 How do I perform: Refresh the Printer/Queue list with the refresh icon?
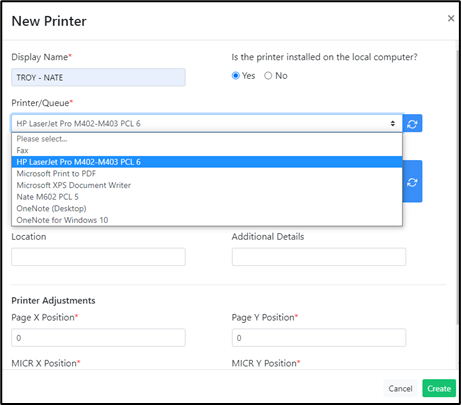(412, 123)
